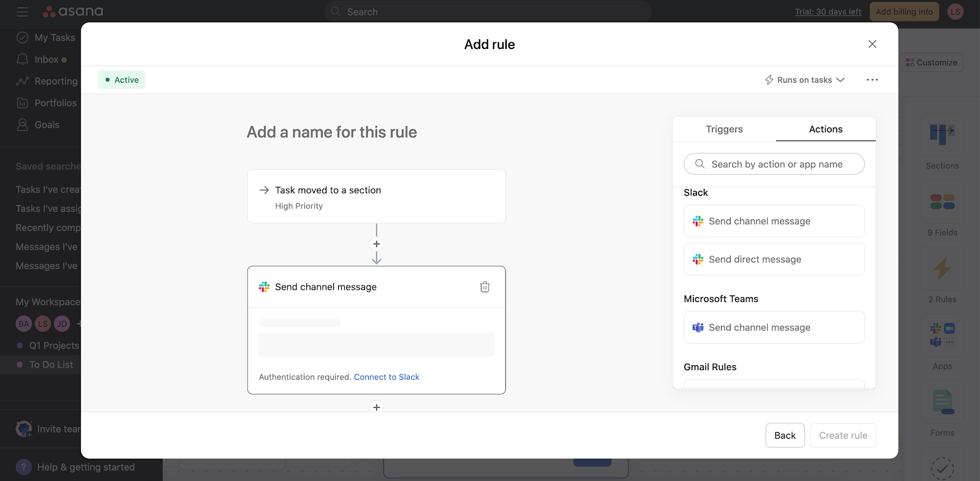The width and height of the screenshot is (980, 481).
Task: Click the Asana logo
Action: coord(73,12)
